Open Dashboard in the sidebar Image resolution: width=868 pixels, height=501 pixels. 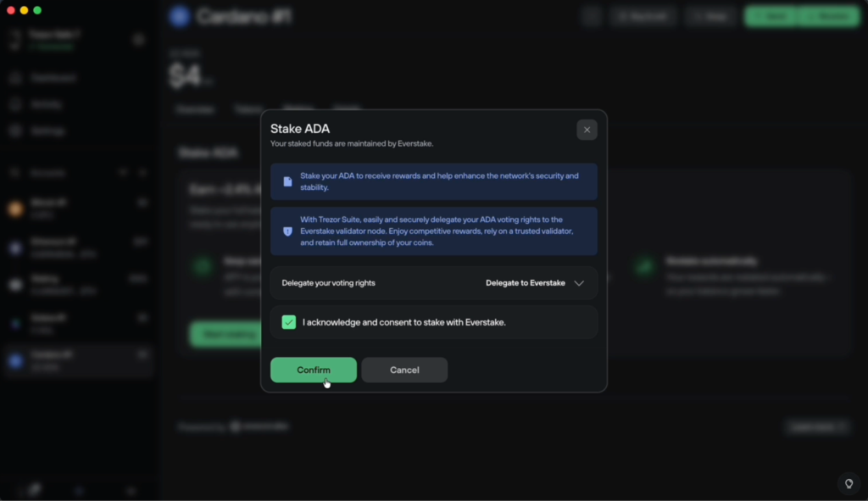(x=53, y=78)
